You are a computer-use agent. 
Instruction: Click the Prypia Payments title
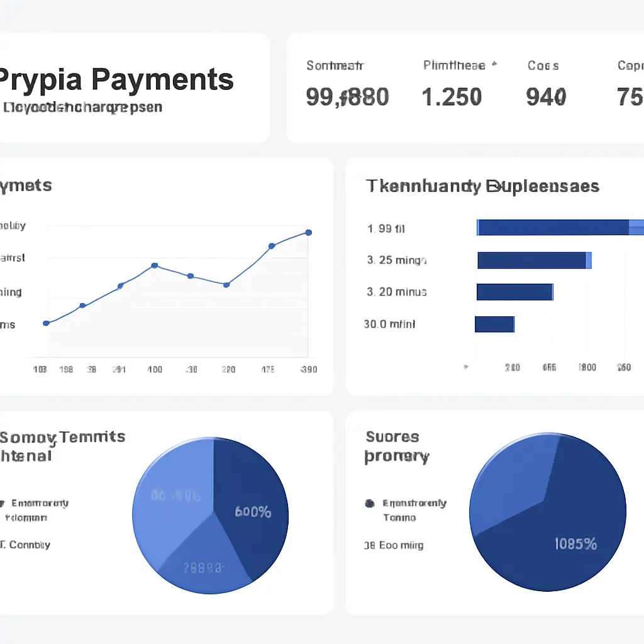[x=115, y=80]
